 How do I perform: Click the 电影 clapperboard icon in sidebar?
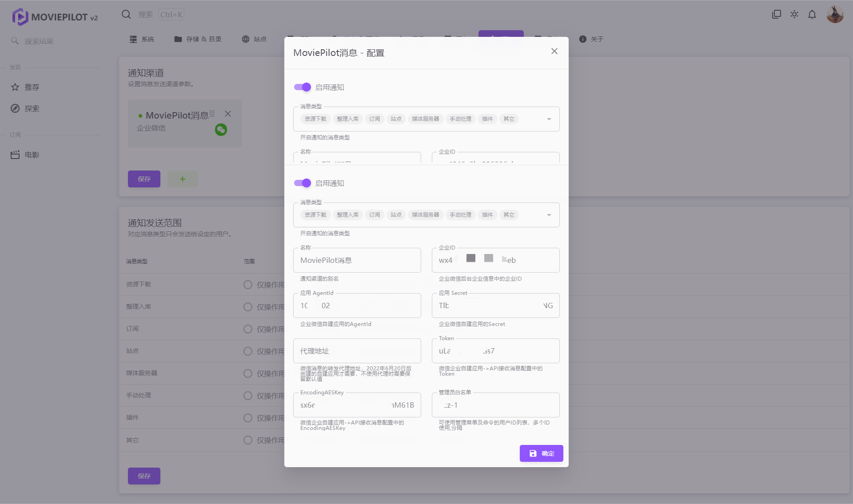[15, 155]
